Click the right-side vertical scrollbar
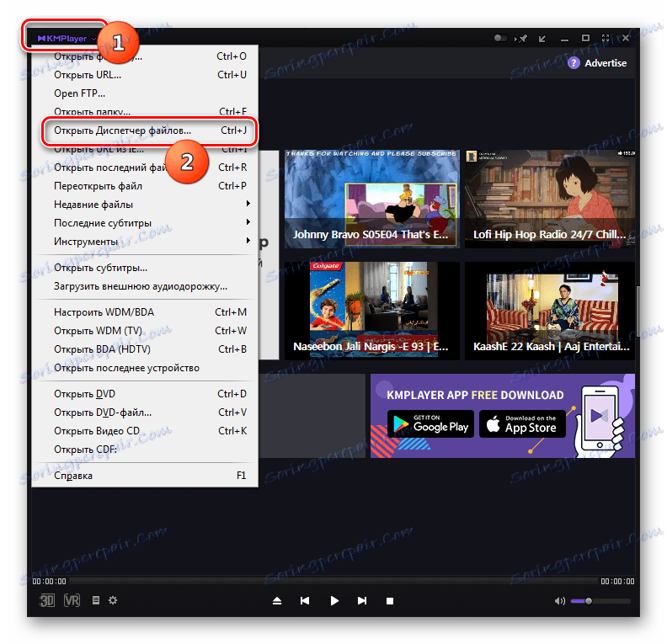 638,311
